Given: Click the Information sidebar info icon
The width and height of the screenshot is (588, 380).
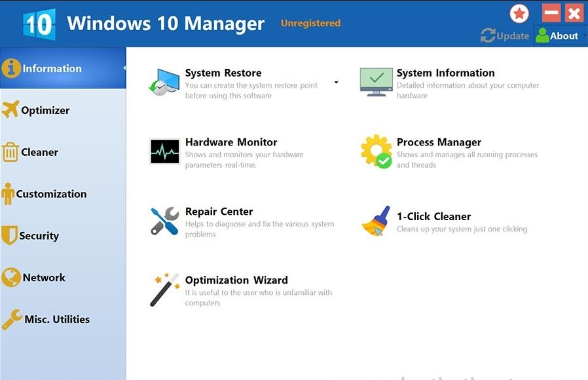Looking at the screenshot, I should tap(11, 68).
